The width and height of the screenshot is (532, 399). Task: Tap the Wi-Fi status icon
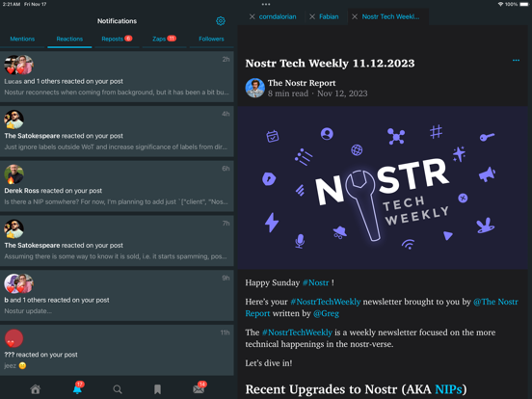coord(500,5)
